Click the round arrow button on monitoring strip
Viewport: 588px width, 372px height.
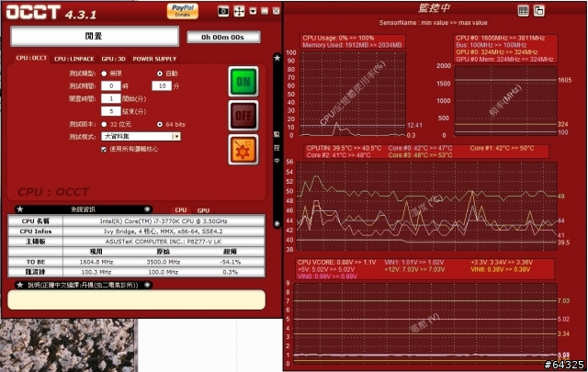coord(277,224)
